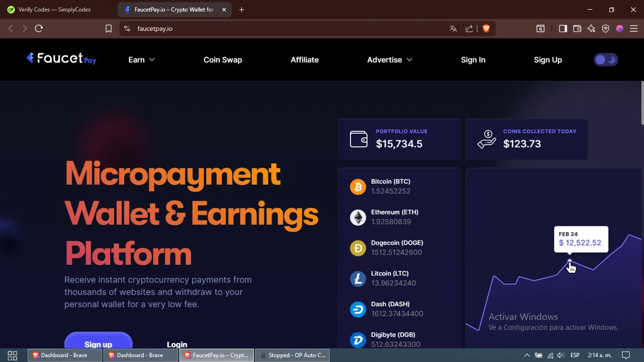Click the Digibyte (DGB) coin icon

click(x=358, y=340)
